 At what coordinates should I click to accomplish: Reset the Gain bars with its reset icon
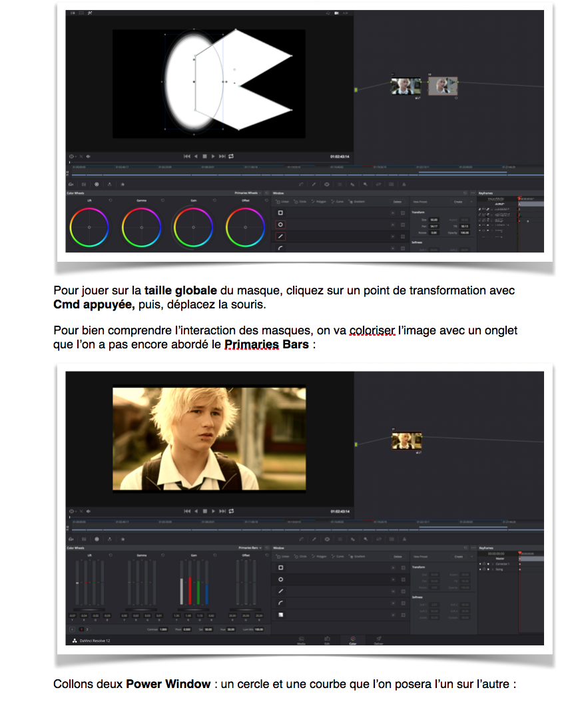click(215, 555)
